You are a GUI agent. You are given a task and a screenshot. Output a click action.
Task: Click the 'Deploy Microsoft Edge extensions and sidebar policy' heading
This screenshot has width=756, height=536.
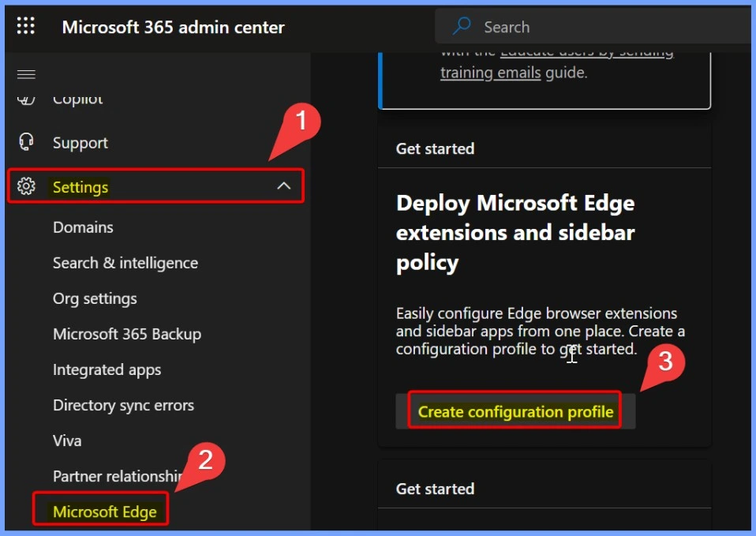pos(515,233)
